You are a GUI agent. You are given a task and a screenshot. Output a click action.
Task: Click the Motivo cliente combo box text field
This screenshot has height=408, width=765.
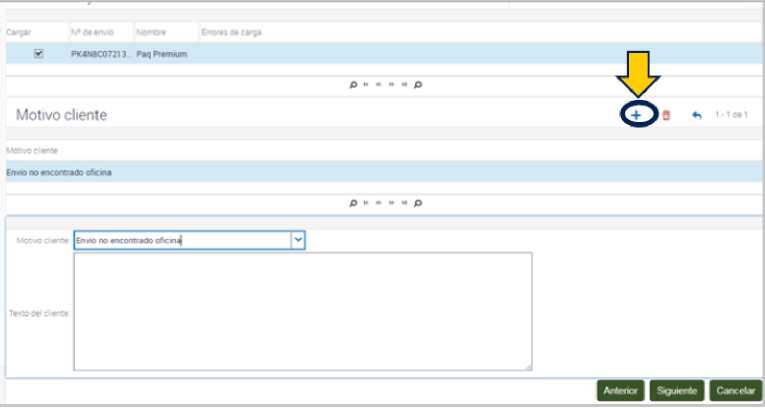pos(181,240)
